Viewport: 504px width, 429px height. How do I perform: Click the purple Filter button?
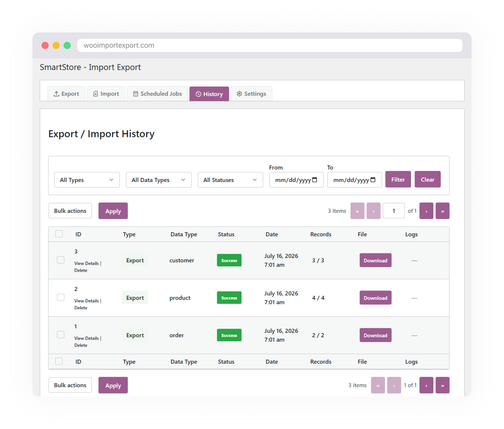(x=398, y=179)
